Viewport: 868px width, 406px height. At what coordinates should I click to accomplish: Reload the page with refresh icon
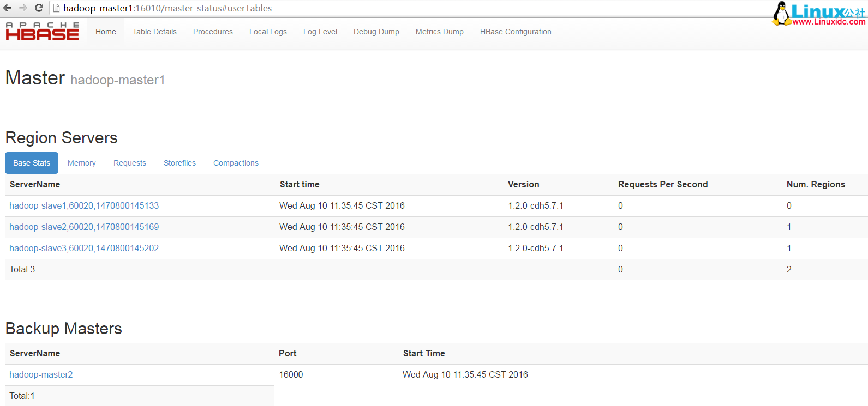(x=39, y=8)
